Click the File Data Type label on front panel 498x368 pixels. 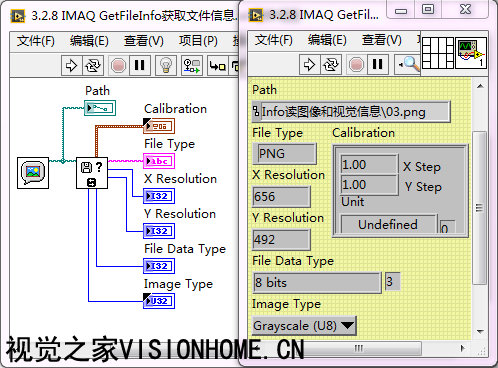coord(293,261)
